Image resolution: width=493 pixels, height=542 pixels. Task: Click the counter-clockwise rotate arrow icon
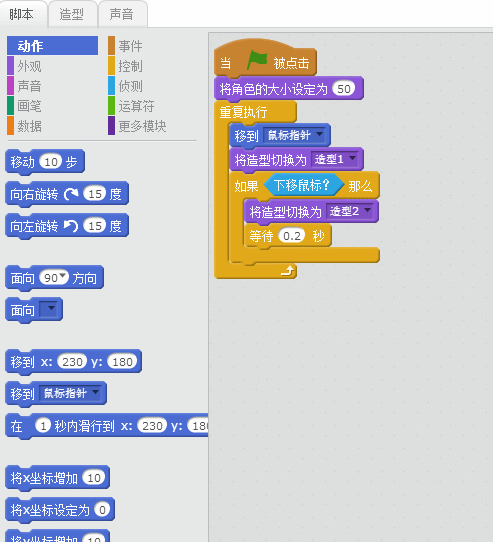pyautogui.click(x=71, y=226)
